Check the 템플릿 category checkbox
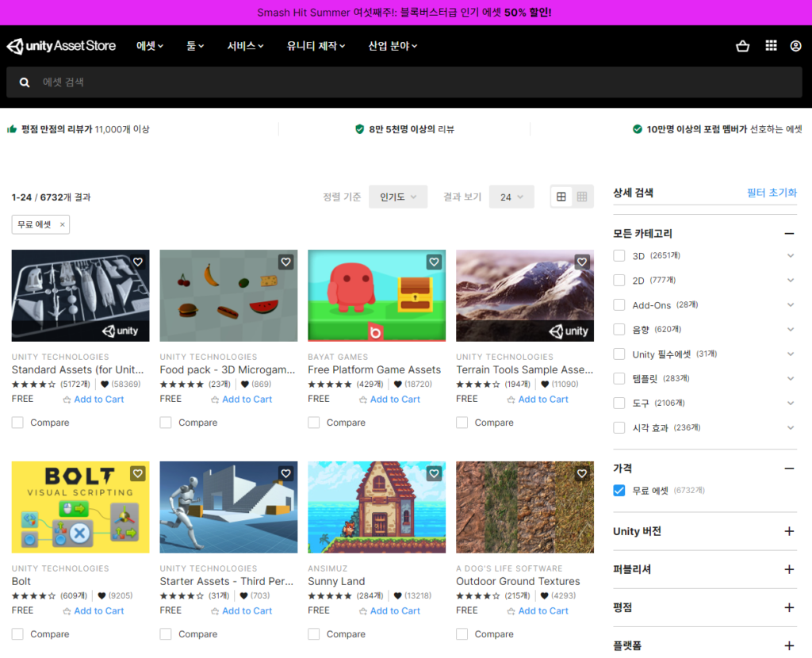Image resolution: width=812 pixels, height=658 pixels. [619, 378]
